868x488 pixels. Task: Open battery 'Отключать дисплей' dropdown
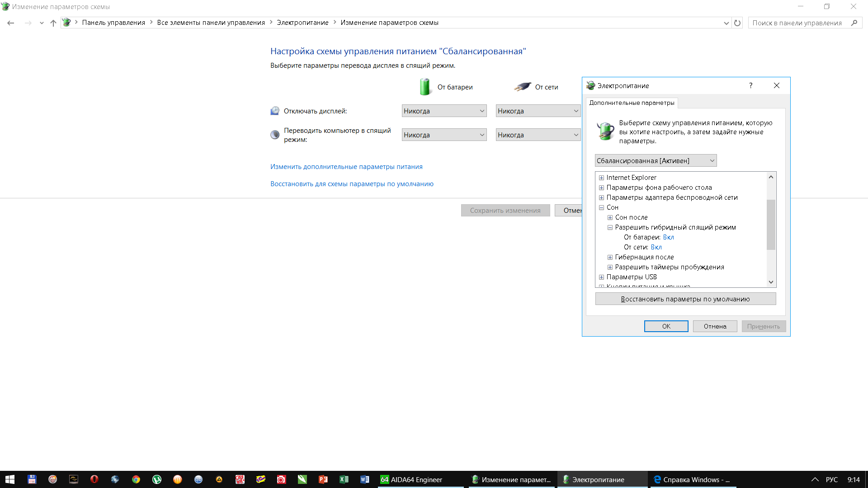click(443, 111)
